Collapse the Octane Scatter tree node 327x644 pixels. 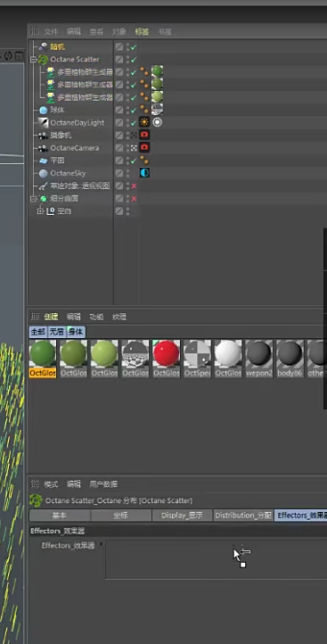click(x=33, y=60)
